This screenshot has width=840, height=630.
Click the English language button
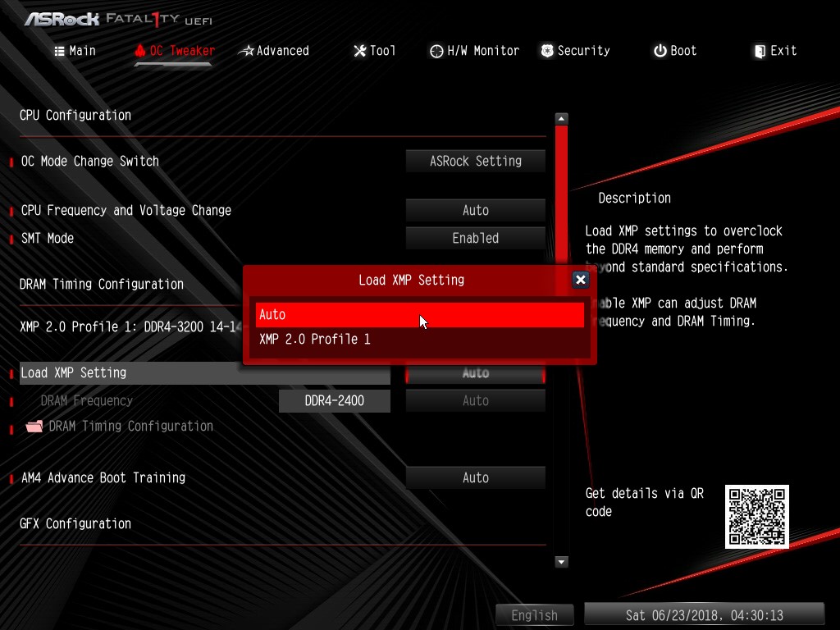[534, 615]
